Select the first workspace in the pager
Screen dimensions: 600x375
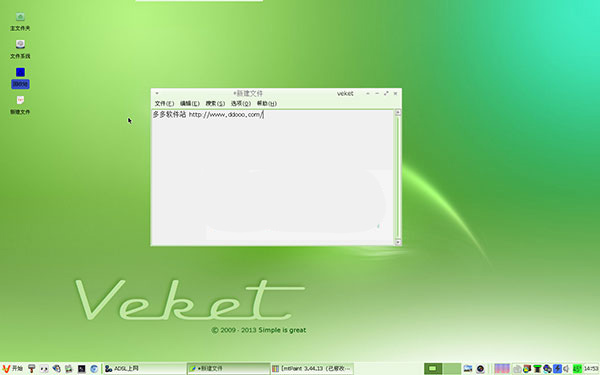coord(433,368)
